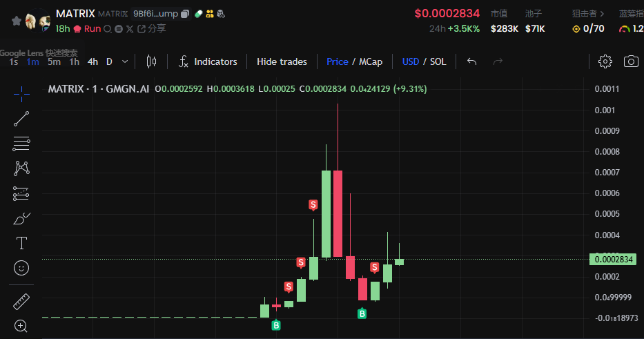The image size is (644, 339).
Task: Open chart settings gear
Action: click(x=605, y=61)
